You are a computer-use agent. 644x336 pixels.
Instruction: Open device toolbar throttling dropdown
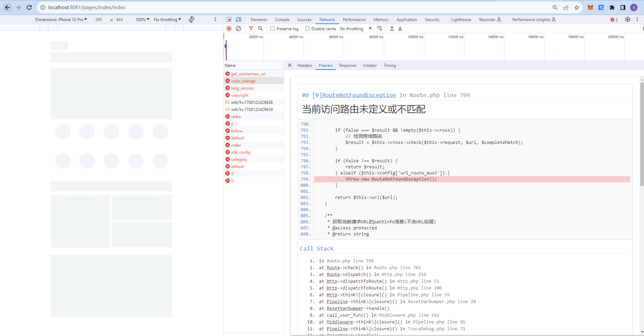[x=167, y=19]
